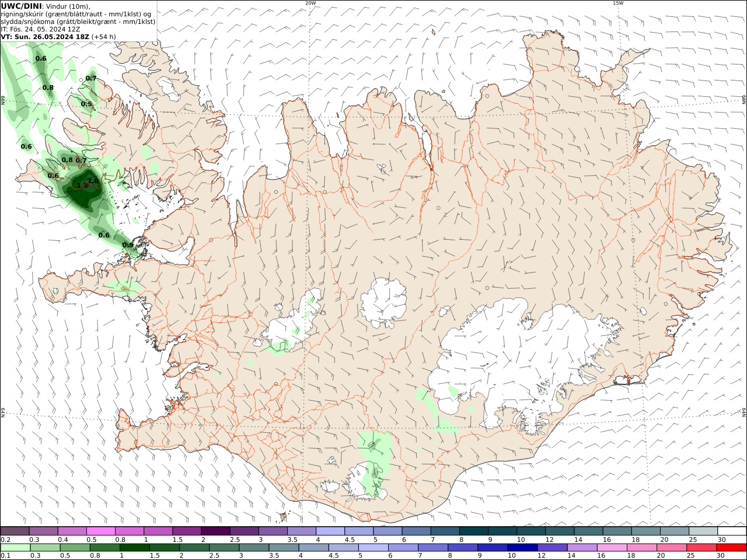Screen dimensions: 747x560
Task: Select the rain legend swatch between 0.5 and 0.8
Action: point(75,548)
